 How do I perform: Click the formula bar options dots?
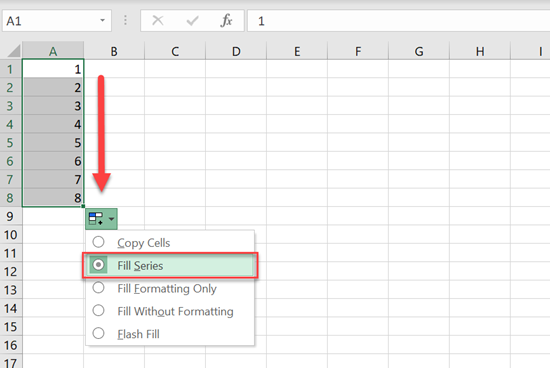tap(125, 20)
